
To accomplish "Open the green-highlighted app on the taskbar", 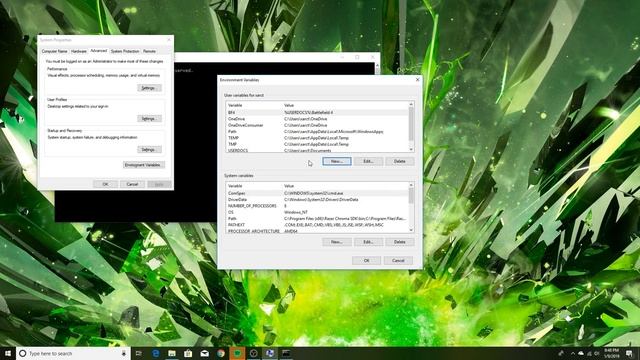I will coord(237,353).
